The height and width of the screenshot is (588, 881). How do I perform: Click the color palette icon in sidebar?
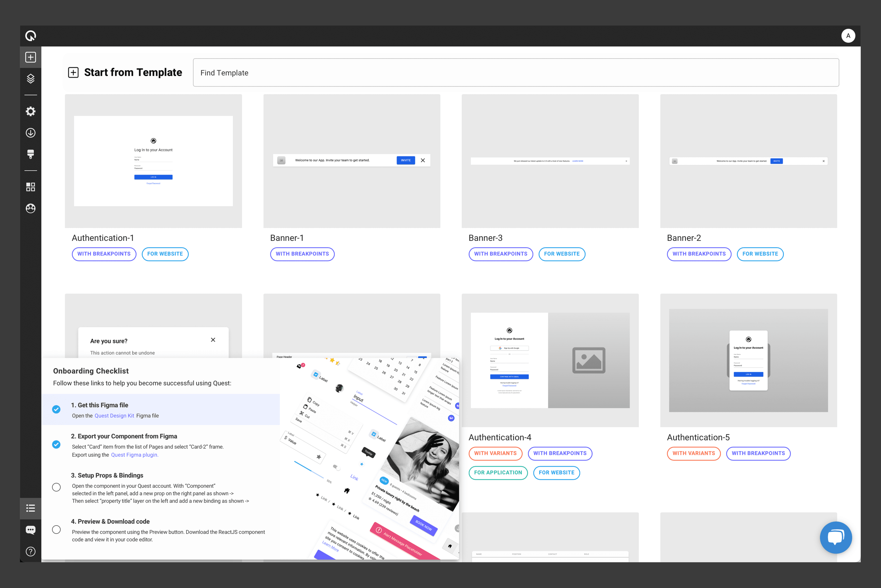tap(30, 208)
